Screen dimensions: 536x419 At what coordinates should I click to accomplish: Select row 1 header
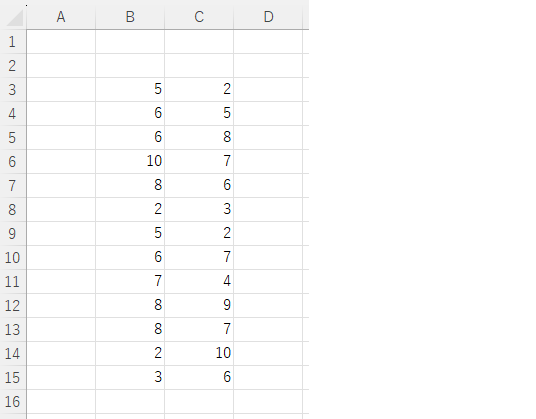point(13,42)
